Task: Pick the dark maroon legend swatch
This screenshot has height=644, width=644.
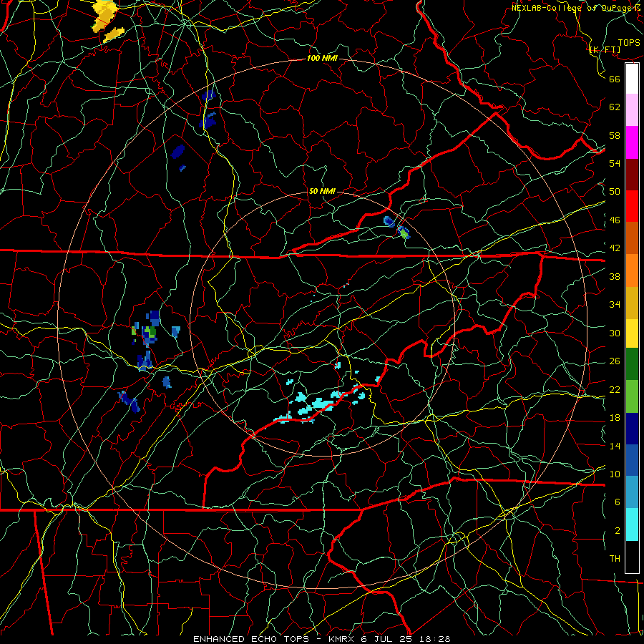Action: 632,175
